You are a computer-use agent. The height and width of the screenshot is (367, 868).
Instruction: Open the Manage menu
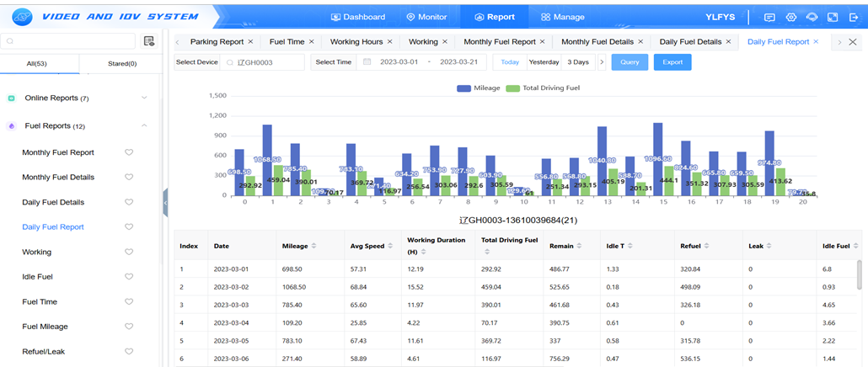[x=562, y=17]
